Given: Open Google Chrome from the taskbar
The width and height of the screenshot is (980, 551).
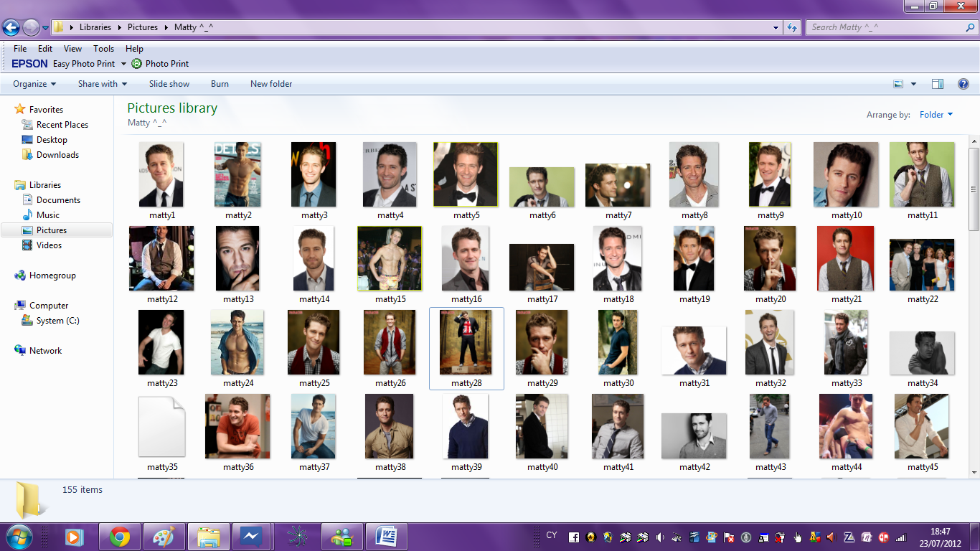Looking at the screenshot, I should (x=120, y=536).
